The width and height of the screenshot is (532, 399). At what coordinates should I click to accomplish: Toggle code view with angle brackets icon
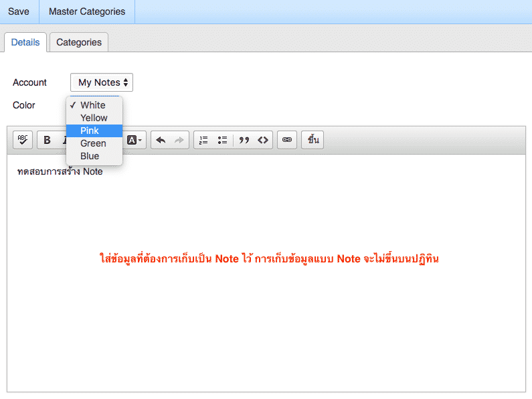click(x=263, y=140)
